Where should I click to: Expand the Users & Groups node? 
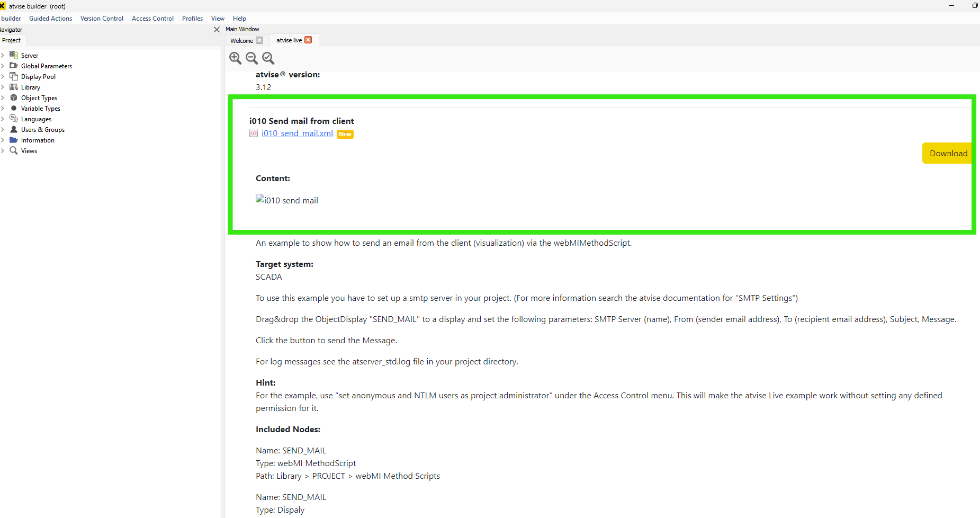(x=3, y=129)
